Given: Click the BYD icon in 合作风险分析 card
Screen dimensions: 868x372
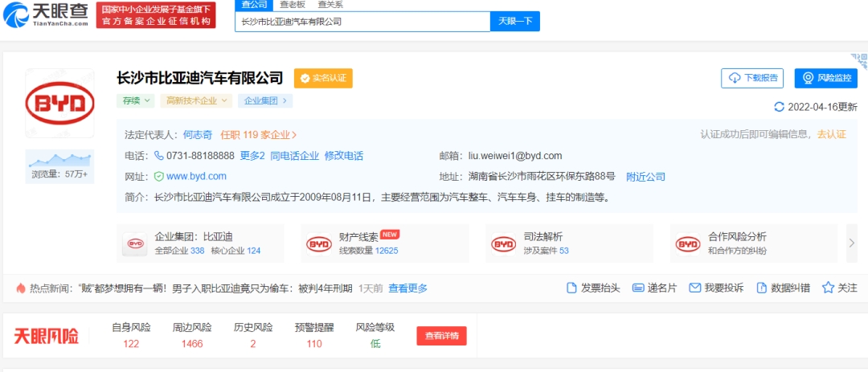Looking at the screenshot, I should click(x=688, y=244).
